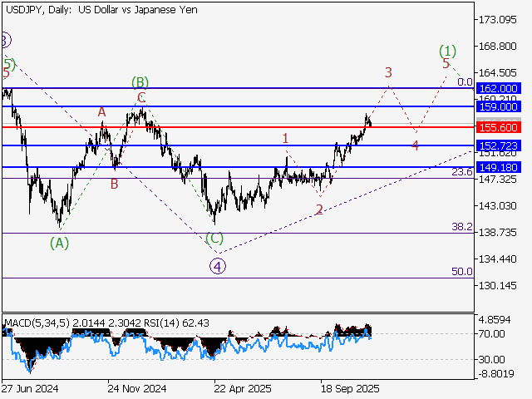Select the 162.000 price level label
The height and width of the screenshot is (399, 532).
(498, 88)
